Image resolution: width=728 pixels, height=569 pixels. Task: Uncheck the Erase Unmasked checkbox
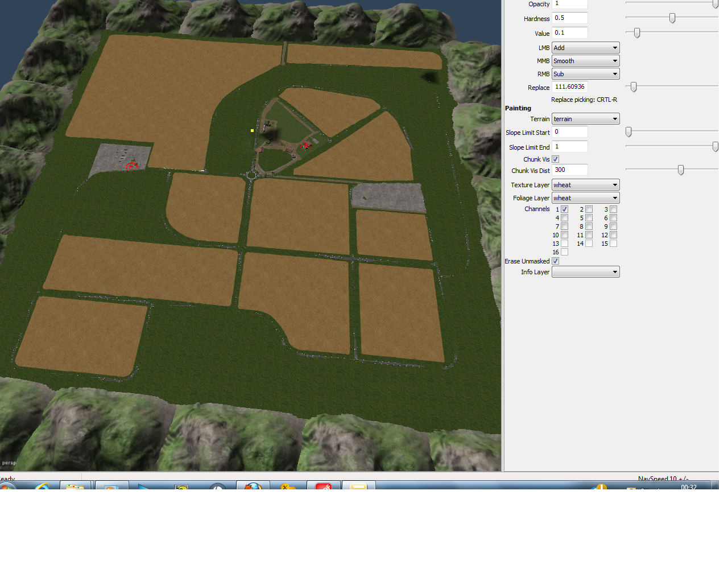pos(555,261)
